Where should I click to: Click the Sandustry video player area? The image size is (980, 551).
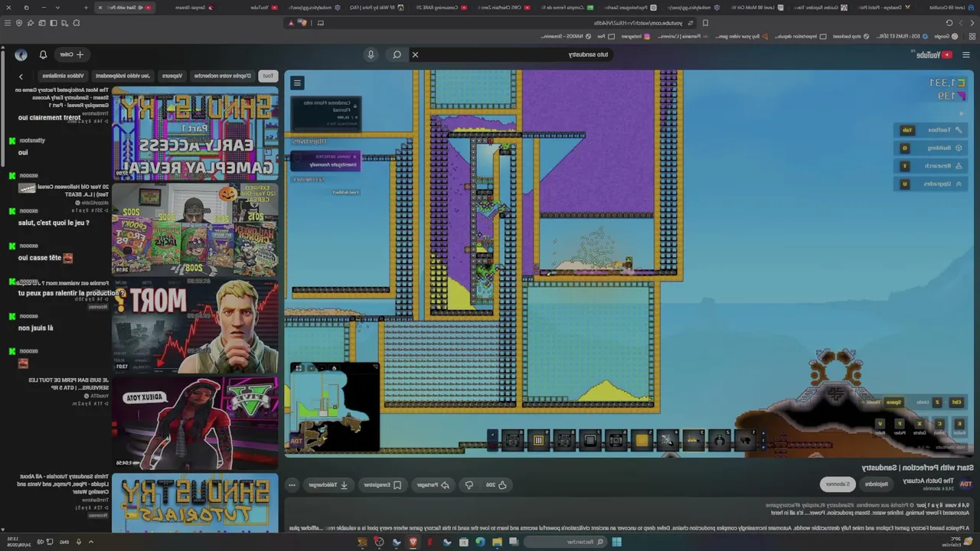629,264
